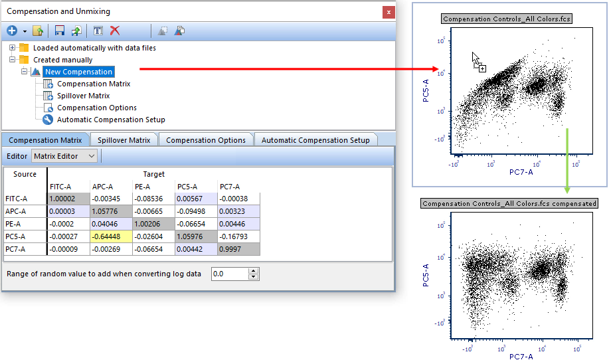Click the floppy disk save icon
The image size is (609, 364).
59,31
